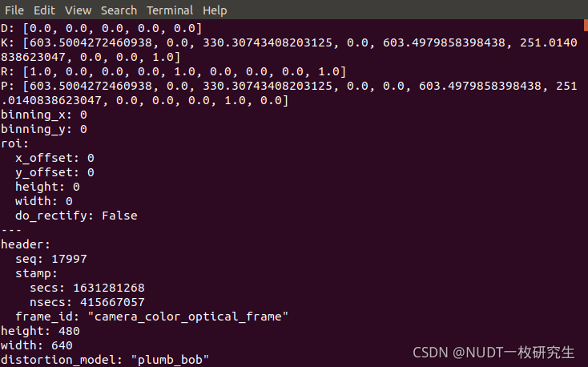
Task: Click the x_offset: 0 line
Action: pos(54,158)
